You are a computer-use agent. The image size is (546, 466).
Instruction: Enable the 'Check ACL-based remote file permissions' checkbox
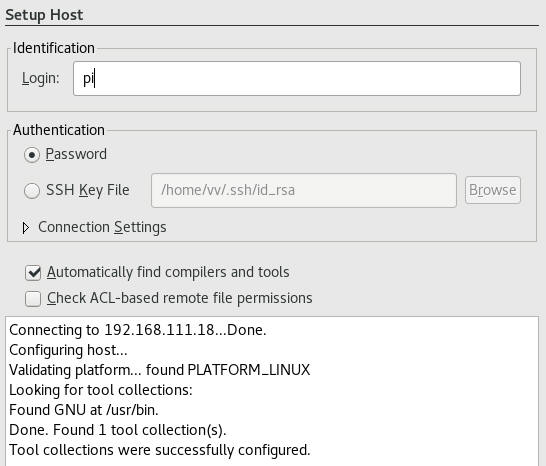[x=33, y=299]
